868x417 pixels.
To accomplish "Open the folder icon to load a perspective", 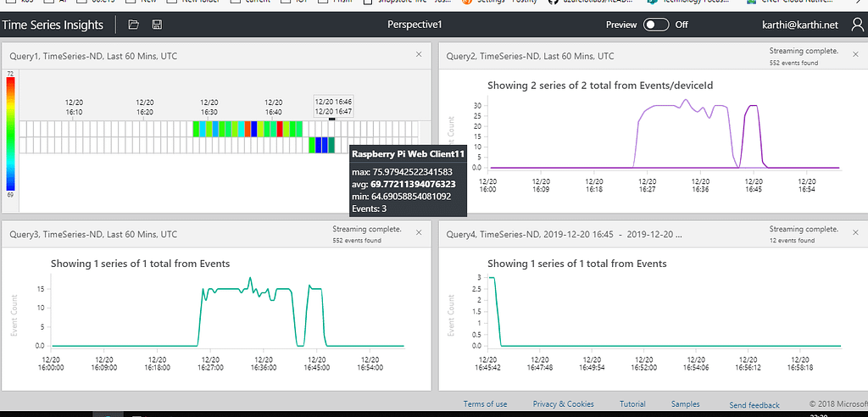I will tap(133, 25).
